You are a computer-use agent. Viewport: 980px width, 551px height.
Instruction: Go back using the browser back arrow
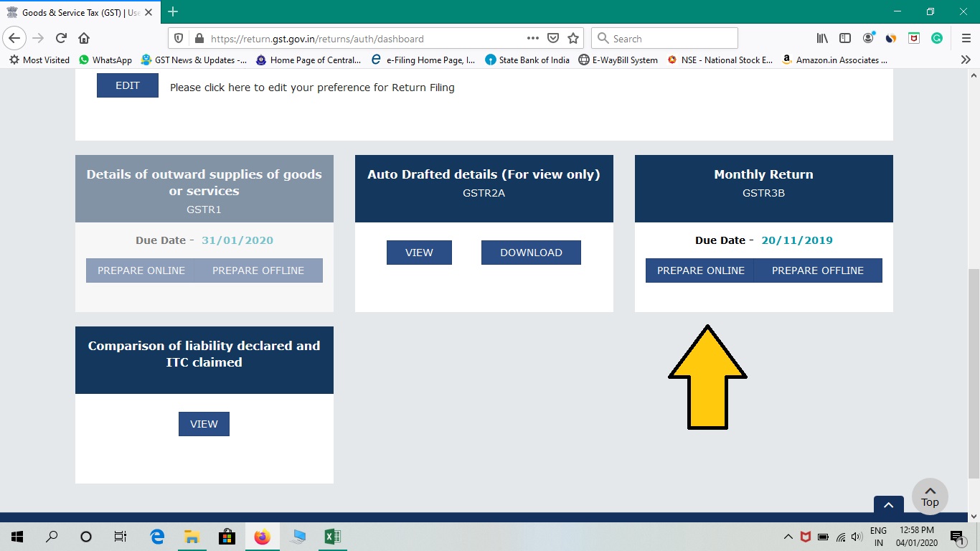coord(14,38)
